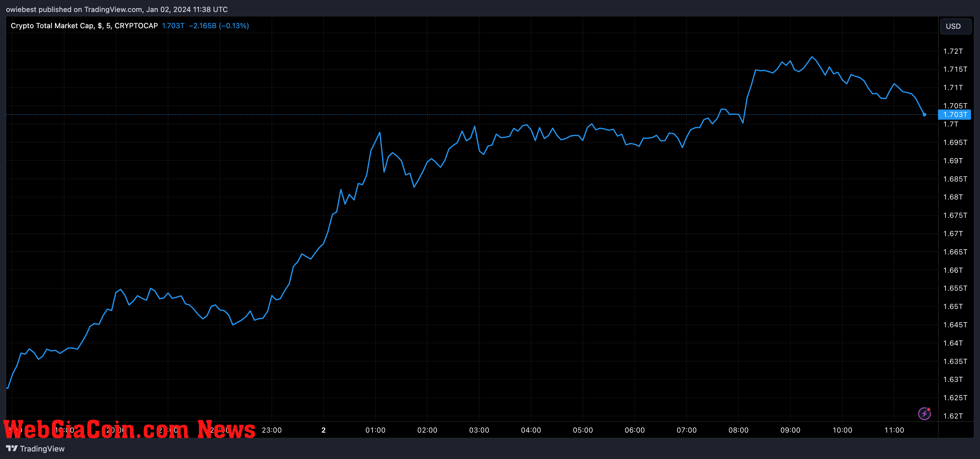Click the USD currency button
The image size is (980, 459).
[955, 26]
